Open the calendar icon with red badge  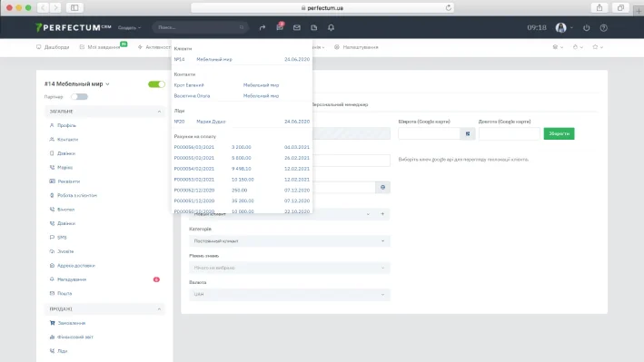[280, 27]
